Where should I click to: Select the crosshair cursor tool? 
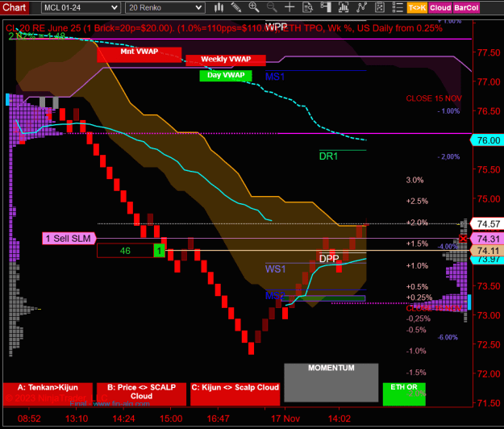pos(289,7)
